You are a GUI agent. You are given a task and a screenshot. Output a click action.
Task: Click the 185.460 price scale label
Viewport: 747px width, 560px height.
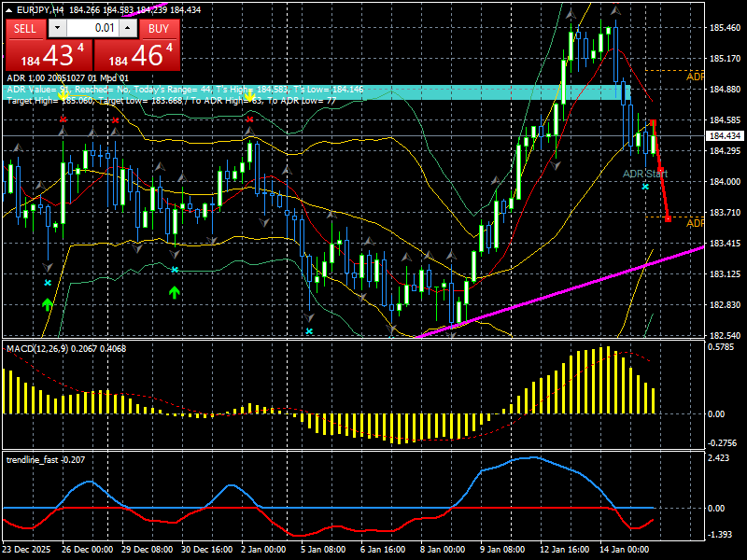(x=726, y=28)
